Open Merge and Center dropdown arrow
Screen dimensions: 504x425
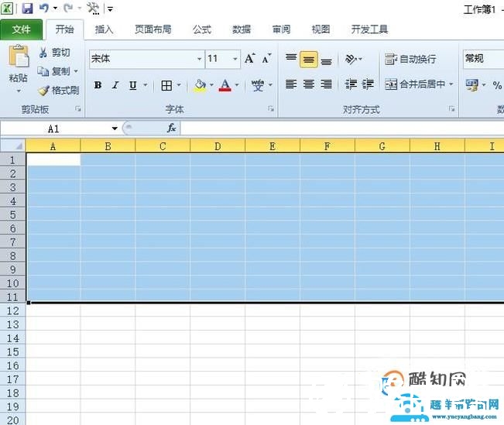451,84
